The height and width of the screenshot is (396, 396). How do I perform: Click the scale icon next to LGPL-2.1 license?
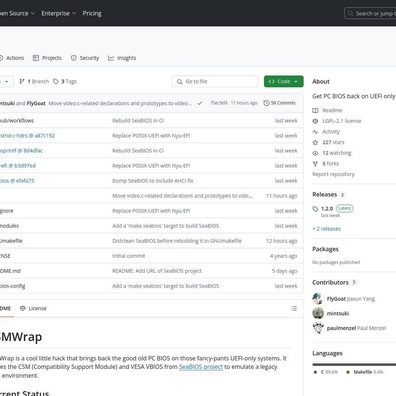315,121
